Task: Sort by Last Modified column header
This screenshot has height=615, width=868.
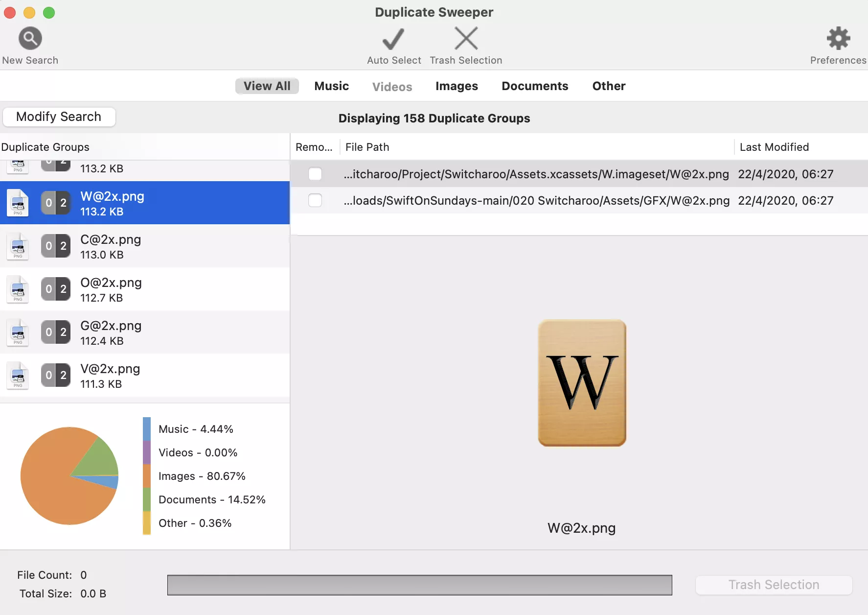Action: click(x=774, y=147)
